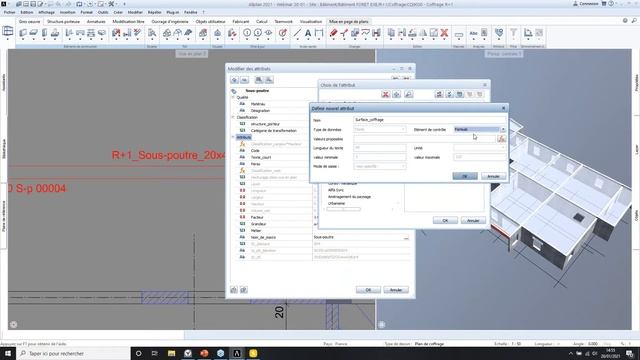
Task: Click the yellow app icon on the taskbar
Action: (x=253, y=353)
